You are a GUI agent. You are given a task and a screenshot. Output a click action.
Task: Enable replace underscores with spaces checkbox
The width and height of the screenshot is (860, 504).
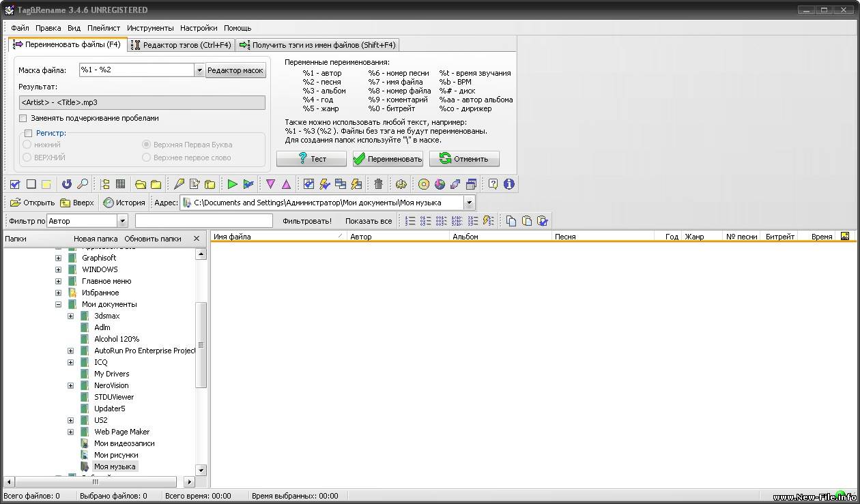tap(23, 118)
